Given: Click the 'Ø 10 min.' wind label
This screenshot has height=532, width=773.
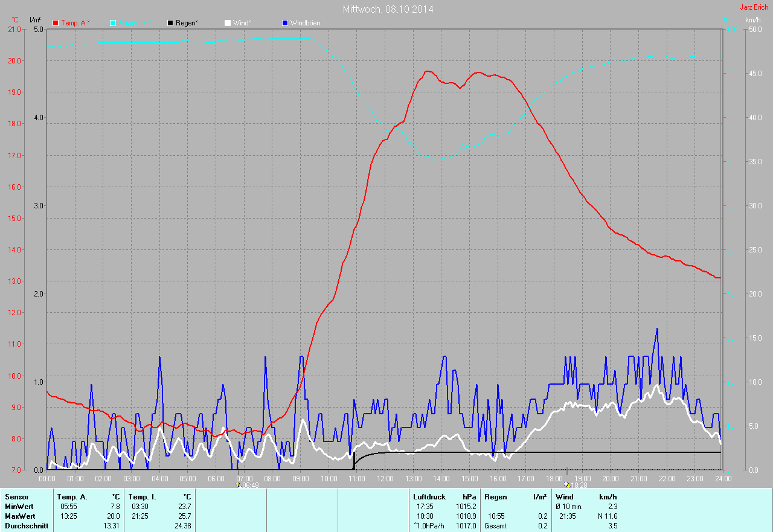Looking at the screenshot, I should 569,507.
